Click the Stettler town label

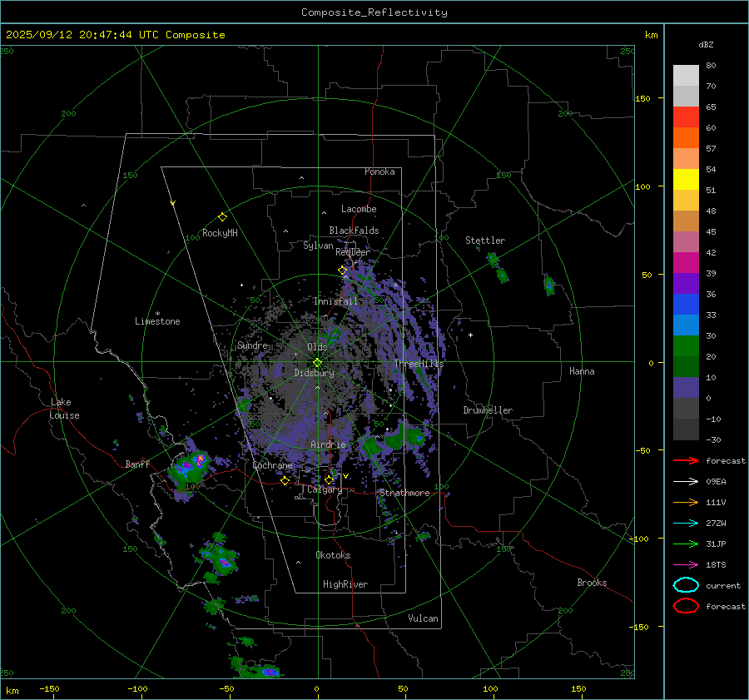click(485, 241)
